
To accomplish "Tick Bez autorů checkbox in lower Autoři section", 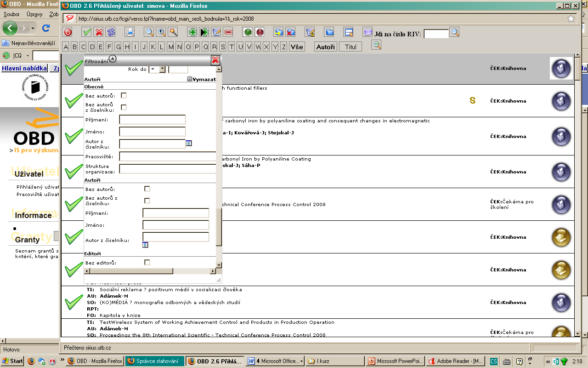I will pos(147,189).
